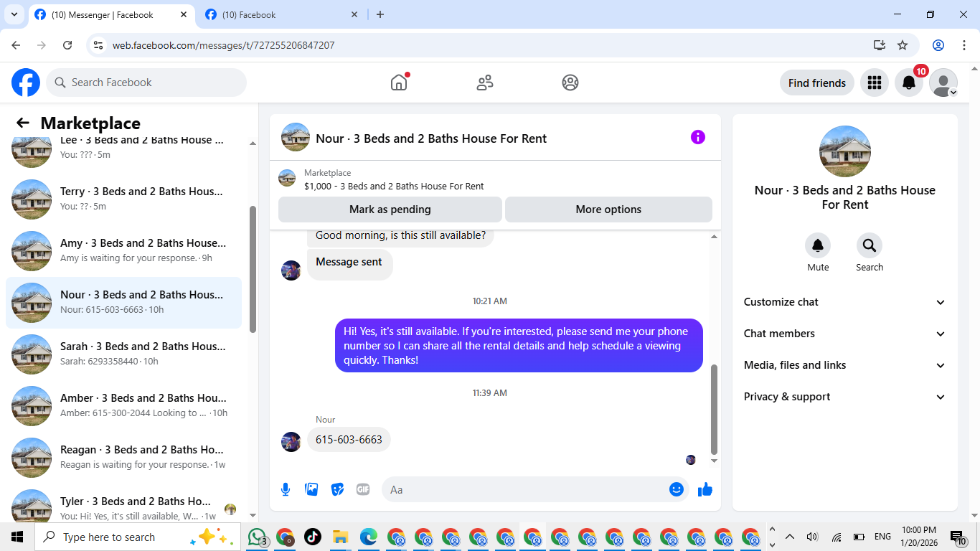Click the purple conversation information icon
Viewport: 980px width, 551px height.
(x=698, y=137)
